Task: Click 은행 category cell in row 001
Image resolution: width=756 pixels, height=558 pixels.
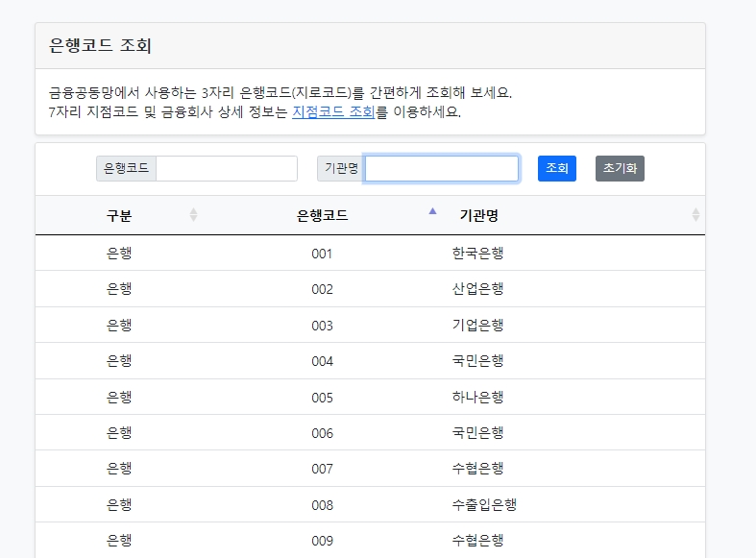Action: pos(119,253)
